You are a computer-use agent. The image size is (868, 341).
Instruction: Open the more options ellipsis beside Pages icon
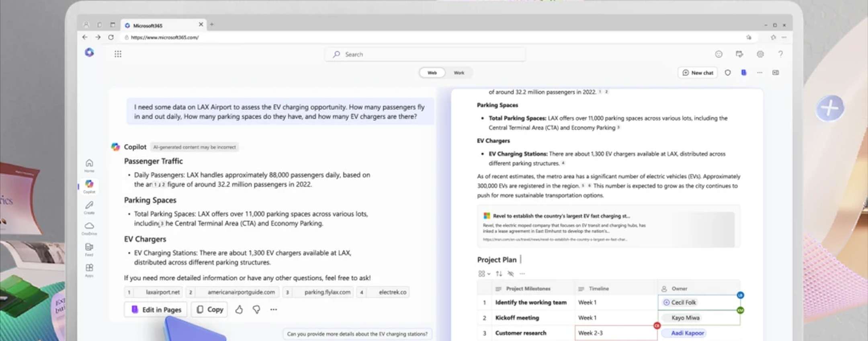[759, 73]
